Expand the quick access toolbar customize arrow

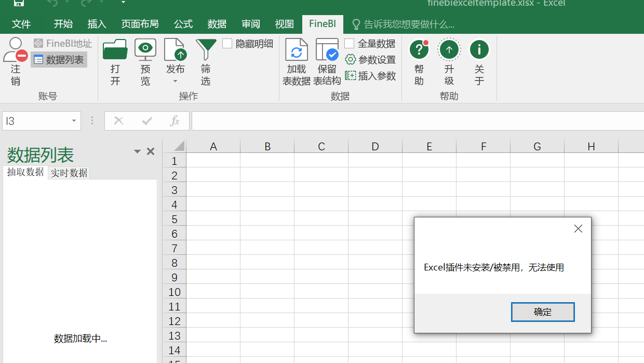tap(123, 3)
